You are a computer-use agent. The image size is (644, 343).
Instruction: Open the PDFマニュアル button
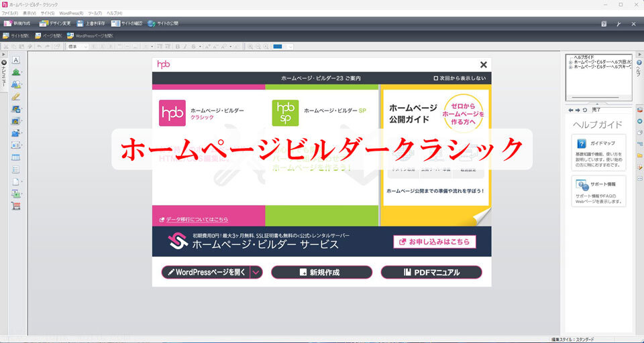click(431, 272)
